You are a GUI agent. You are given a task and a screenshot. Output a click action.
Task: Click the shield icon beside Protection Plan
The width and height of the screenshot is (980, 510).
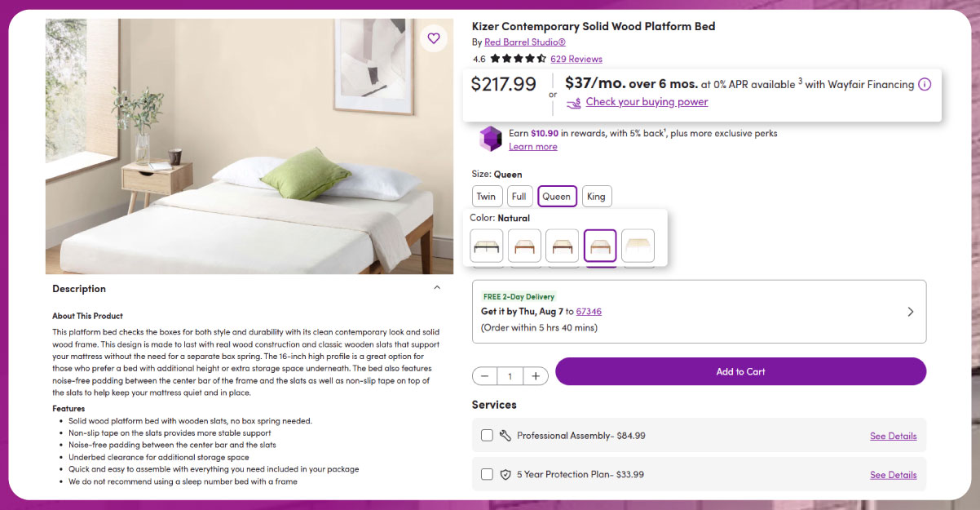click(x=506, y=474)
